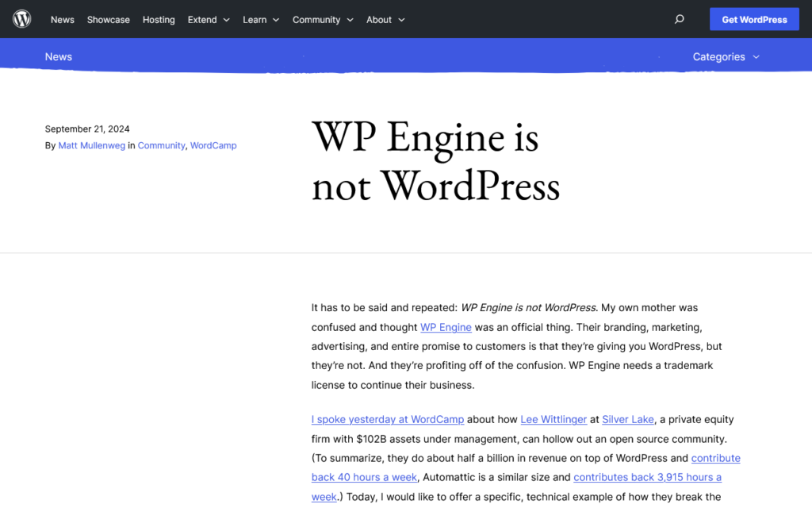
Task: Follow 'contribute back 40 hours a week' link
Action: 364,477
